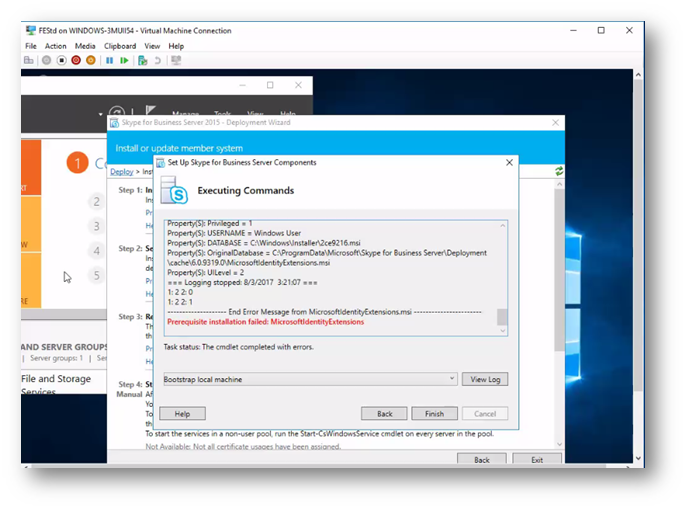The height and width of the screenshot is (510, 687).
Task: Click the Enhanced Session toolbar icon
Action: click(176, 60)
